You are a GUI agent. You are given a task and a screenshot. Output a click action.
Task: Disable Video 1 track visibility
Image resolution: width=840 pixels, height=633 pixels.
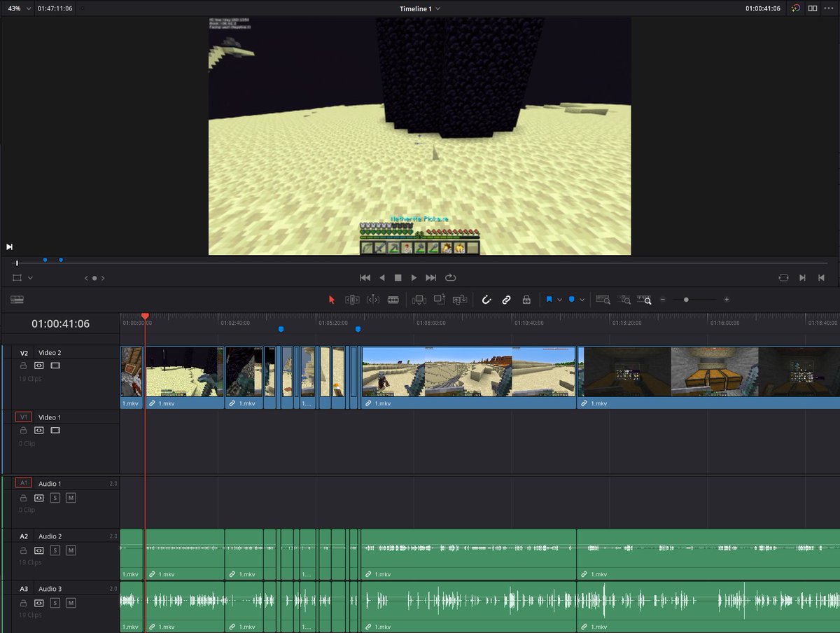click(55, 430)
